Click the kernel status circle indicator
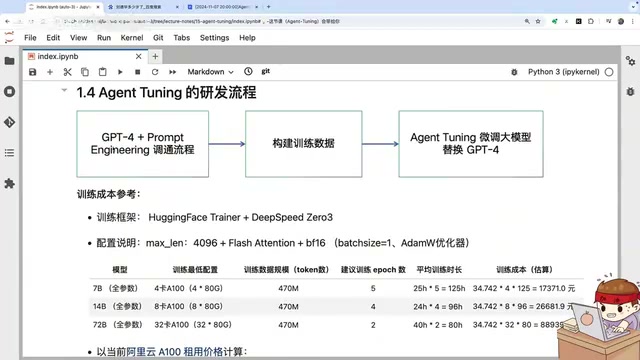Image resolution: width=640 pixels, height=360 pixels. point(609,72)
